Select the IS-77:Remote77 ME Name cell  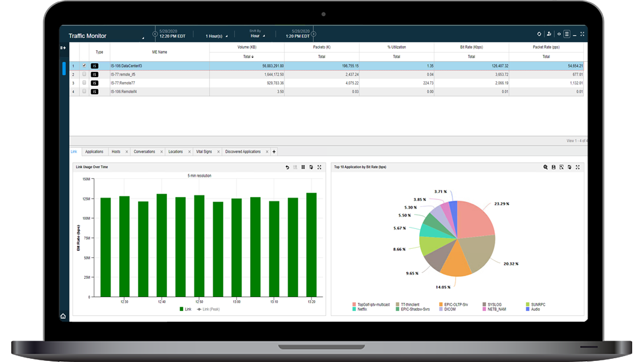coord(159,83)
